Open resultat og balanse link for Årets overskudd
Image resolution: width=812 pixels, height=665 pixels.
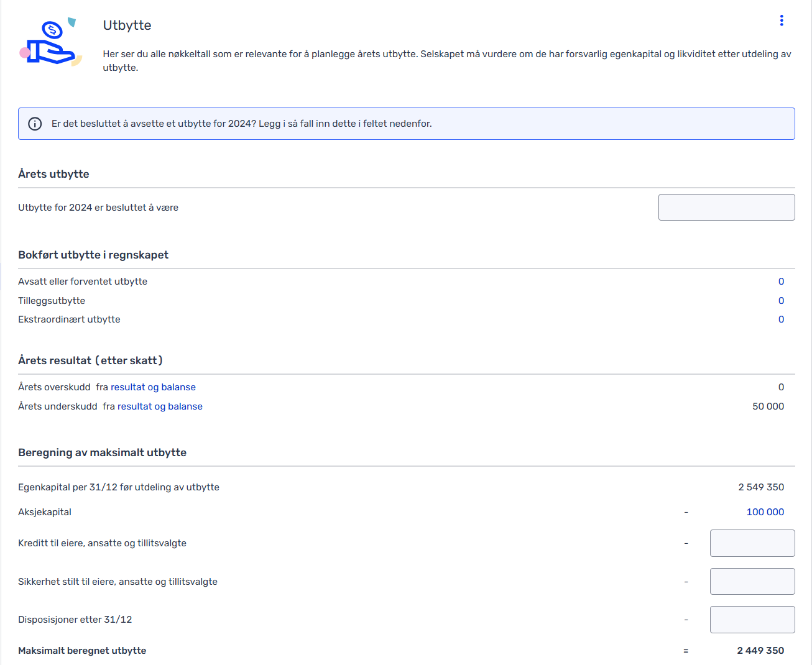click(153, 387)
